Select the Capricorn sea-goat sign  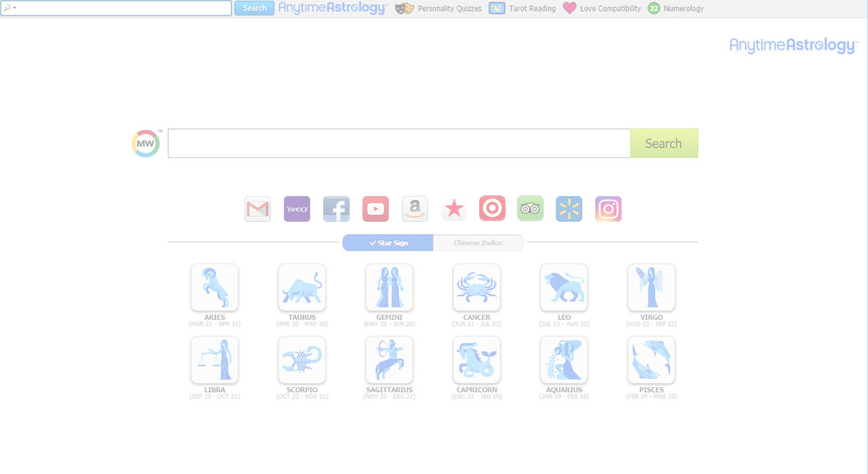tap(477, 360)
